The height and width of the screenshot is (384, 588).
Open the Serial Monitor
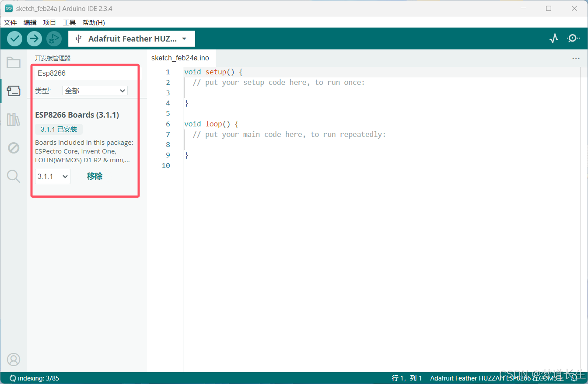[x=573, y=38]
